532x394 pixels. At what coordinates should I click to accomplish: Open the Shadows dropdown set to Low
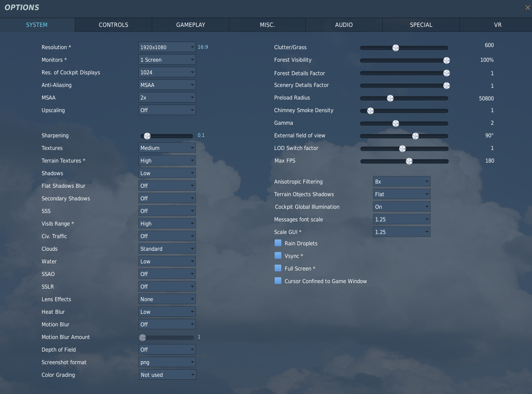point(167,173)
